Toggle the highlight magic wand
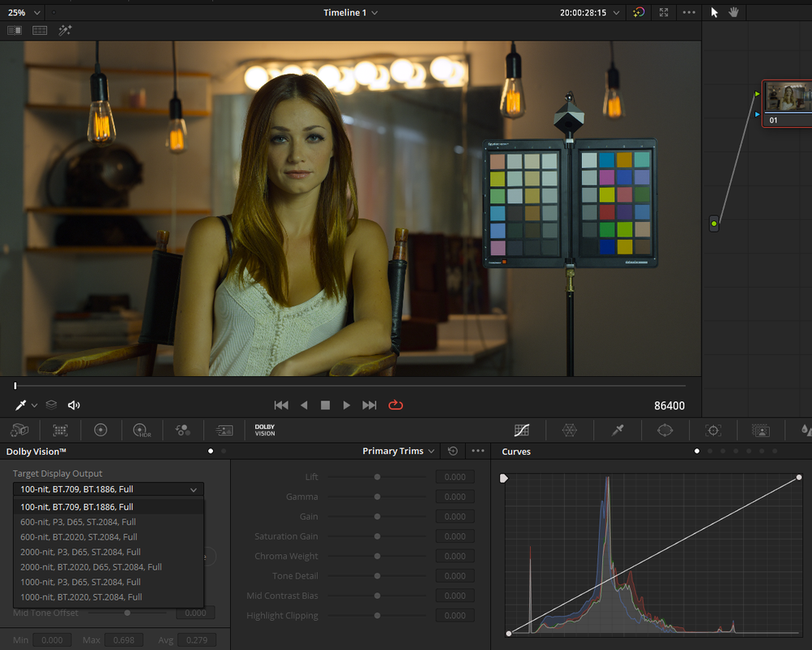Image resolution: width=812 pixels, height=650 pixels. 65,31
